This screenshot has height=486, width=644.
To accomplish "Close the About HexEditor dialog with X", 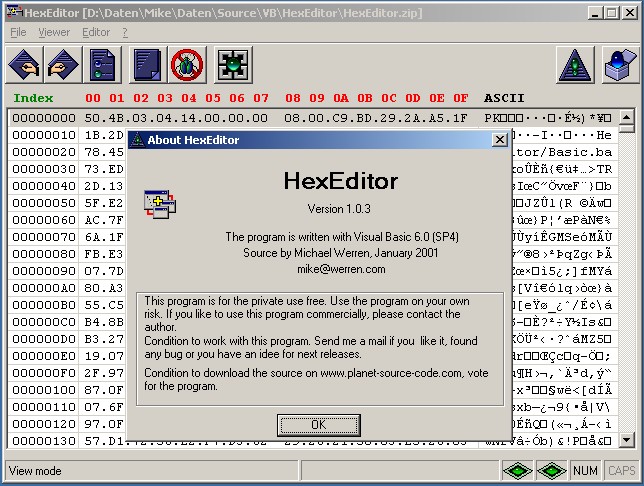I will 499,140.
